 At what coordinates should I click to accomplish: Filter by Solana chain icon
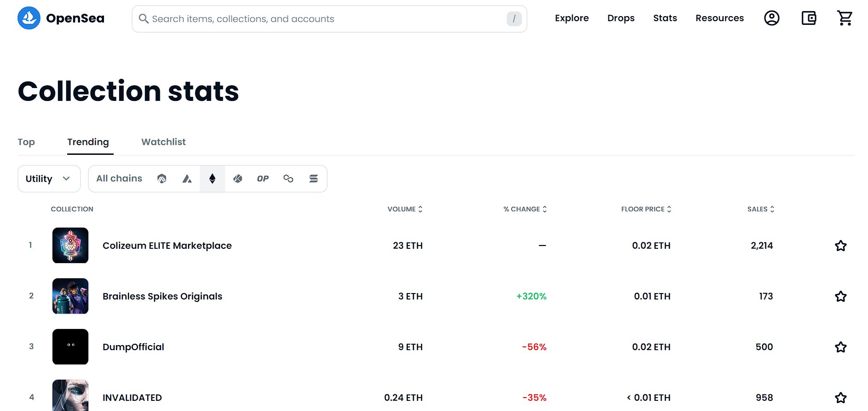point(313,179)
